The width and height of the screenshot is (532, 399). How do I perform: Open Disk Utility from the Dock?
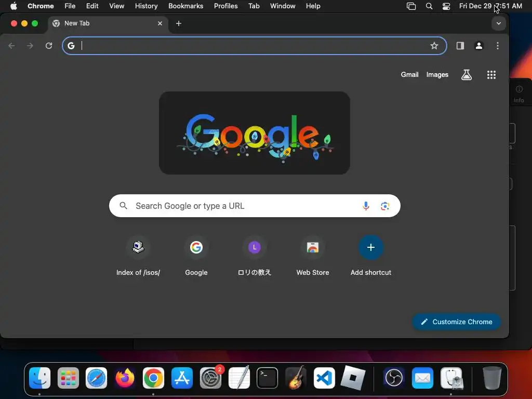coord(451,378)
